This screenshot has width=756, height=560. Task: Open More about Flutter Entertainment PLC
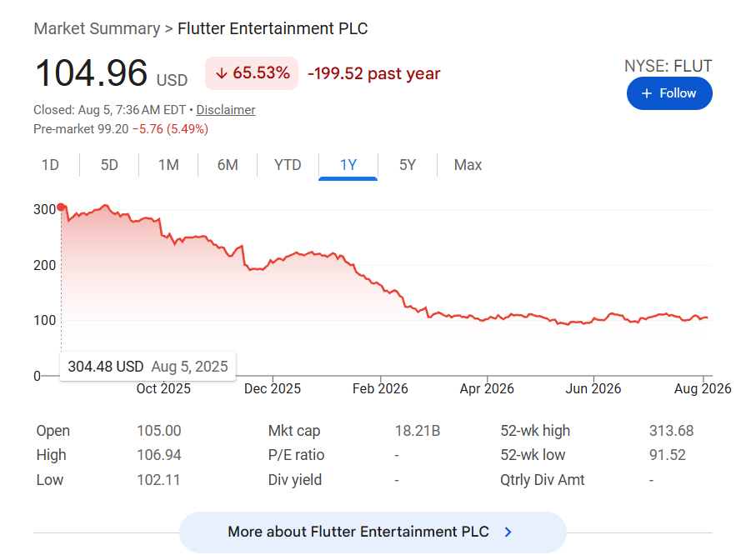(x=373, y=532)
